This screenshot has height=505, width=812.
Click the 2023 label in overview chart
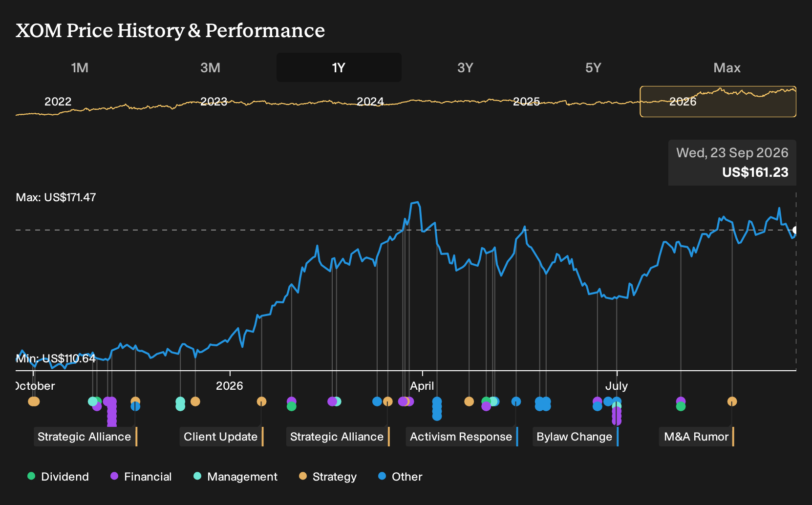click(214, 102)
